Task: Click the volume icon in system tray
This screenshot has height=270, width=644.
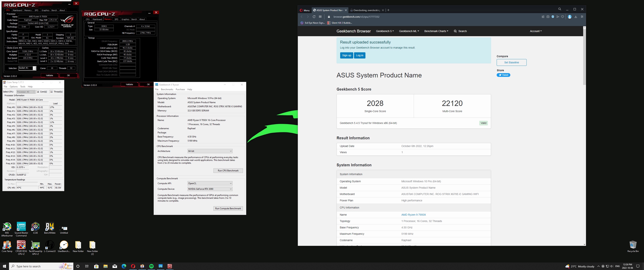Action: [612, 266]
